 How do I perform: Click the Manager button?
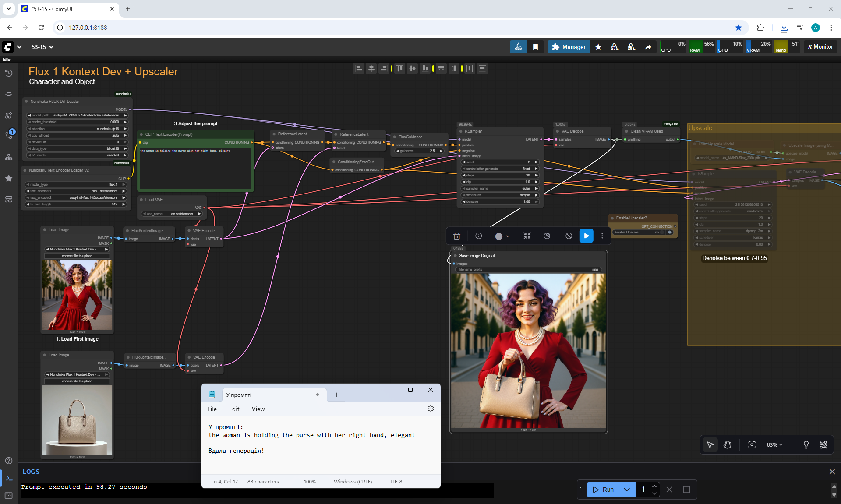coord(569,47)
